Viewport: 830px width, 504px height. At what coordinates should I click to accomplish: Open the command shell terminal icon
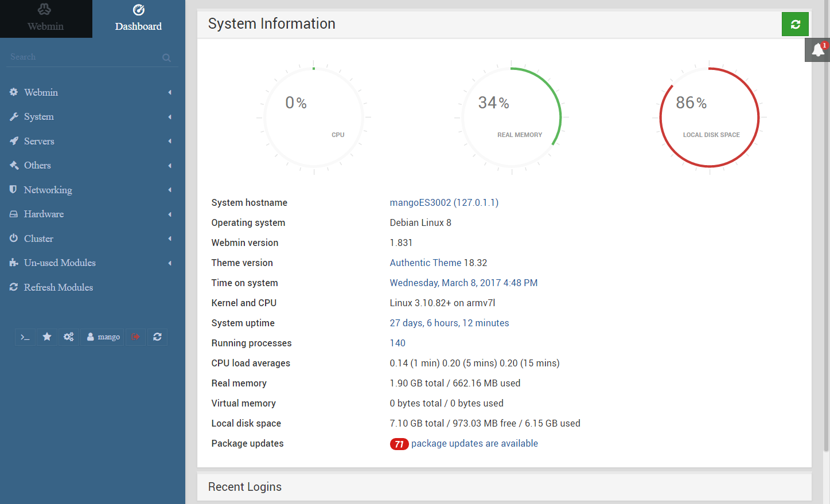[25, 337]
